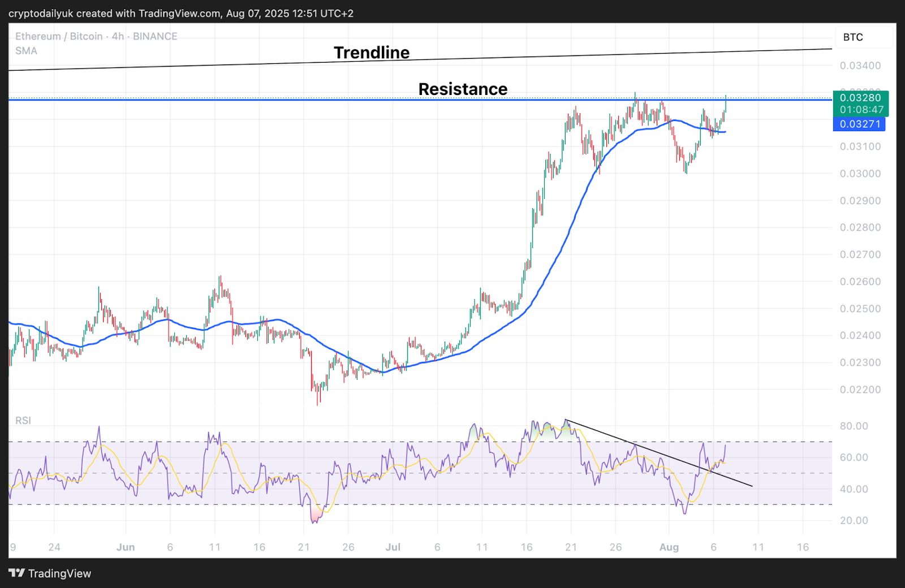
Task: Select the SMA indicator legend label
Action: coord(26,51)
